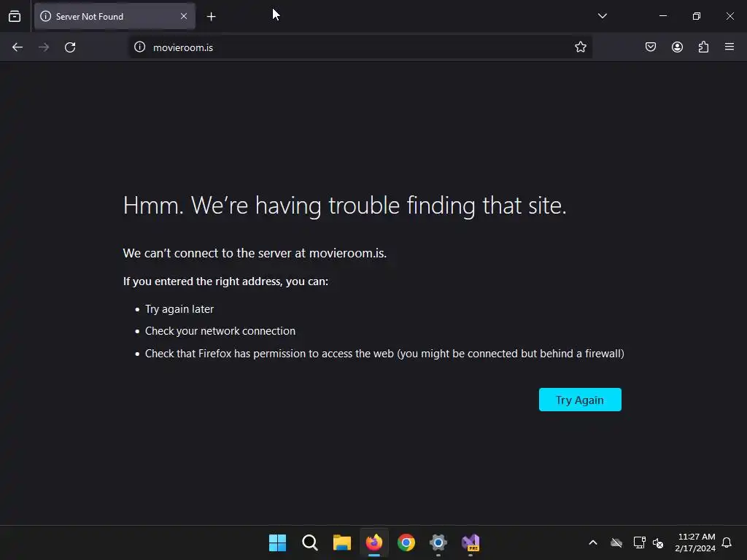Screen dimensions: 747x560
Task: Click the heading 'Hmm. We're having trouble finding that site.'
Action: click(344, 206)
